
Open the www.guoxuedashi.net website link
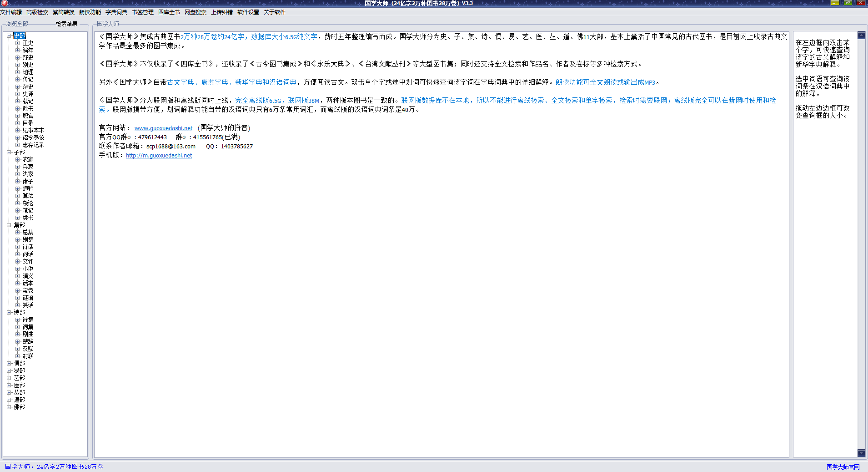(x=163, y=128)
